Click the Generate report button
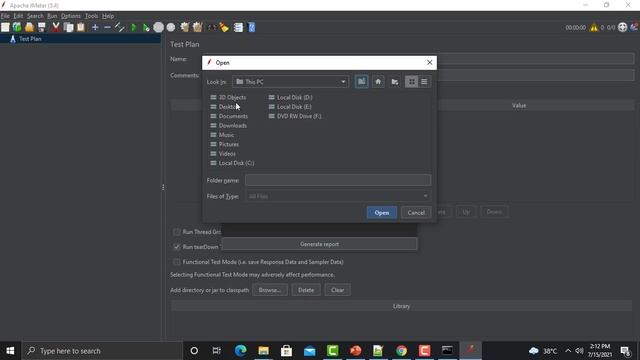 [319, 244]
